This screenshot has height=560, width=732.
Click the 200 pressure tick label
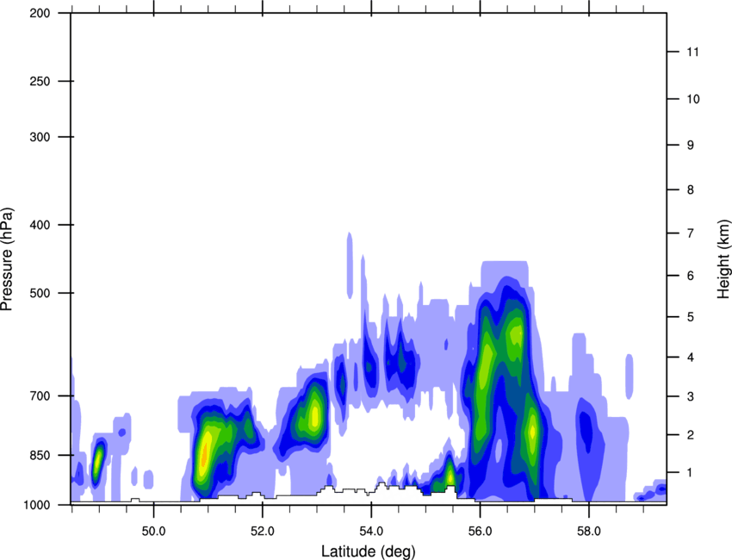pos(40,13)
